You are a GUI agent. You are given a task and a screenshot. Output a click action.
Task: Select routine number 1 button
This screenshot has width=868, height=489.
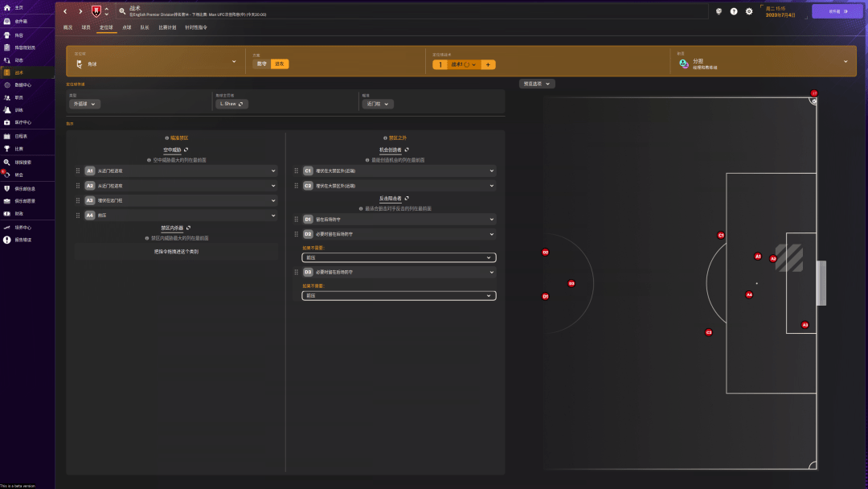click(x=440, y=64)
